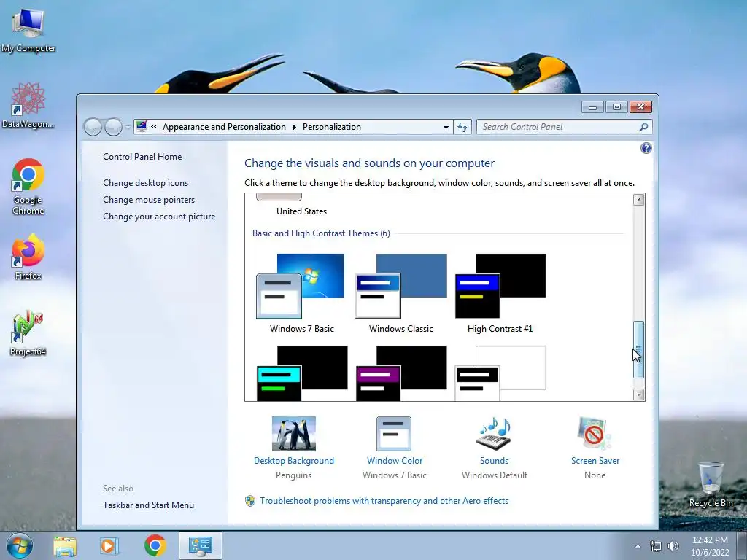747x560 pixels.
Task: Open Chrome from the taskbar
Action: click(x=155, y=545)
